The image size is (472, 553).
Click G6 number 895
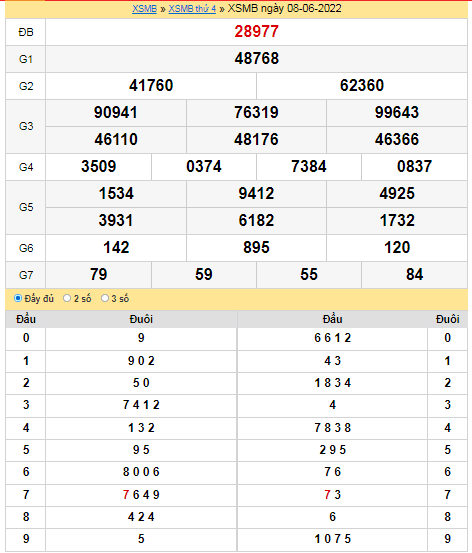[256, 248]
